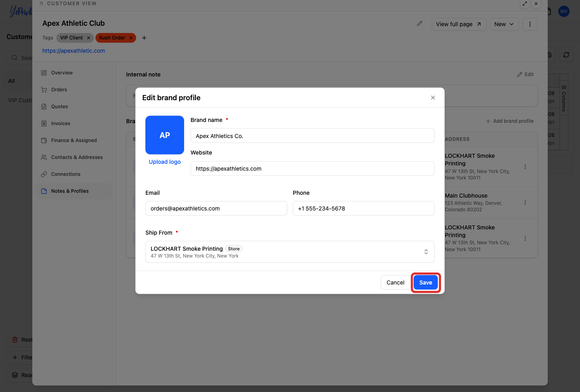Expand customer view to fullscreen

tap(525, 4)
